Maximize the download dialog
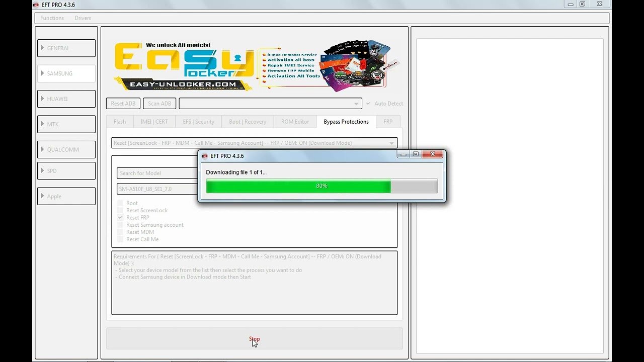 (x=416, y=155)
